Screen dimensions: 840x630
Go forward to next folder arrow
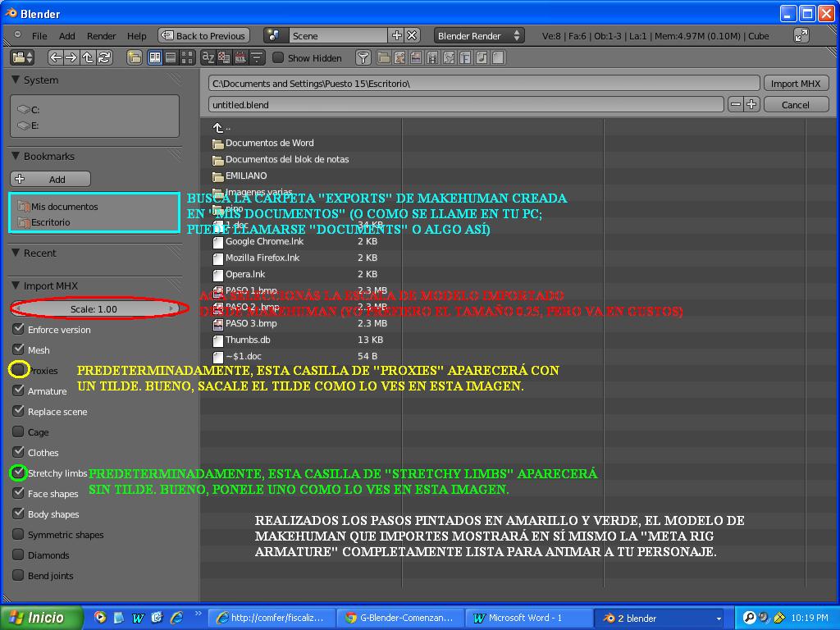coord(71,57)
